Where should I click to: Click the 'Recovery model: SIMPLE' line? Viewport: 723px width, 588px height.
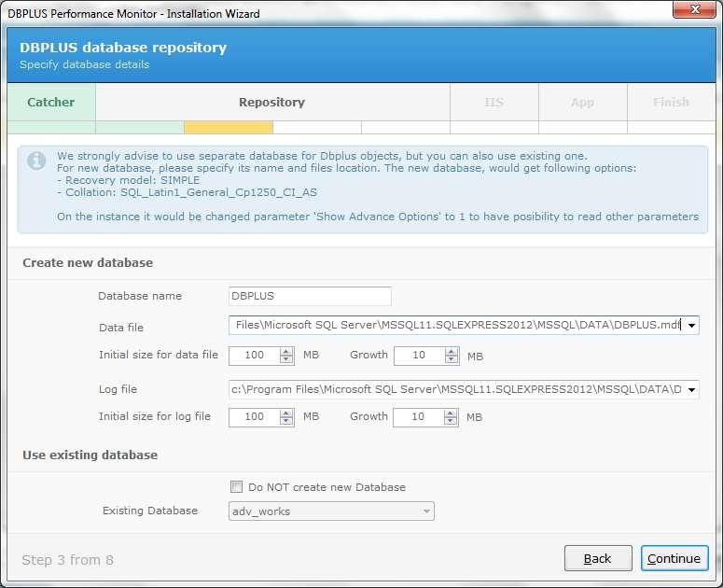129,180
